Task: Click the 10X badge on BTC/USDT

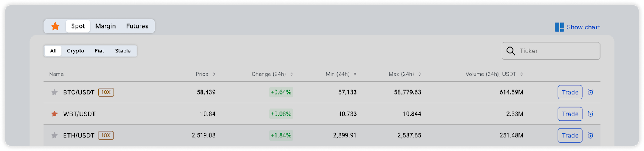Action: 106,92
